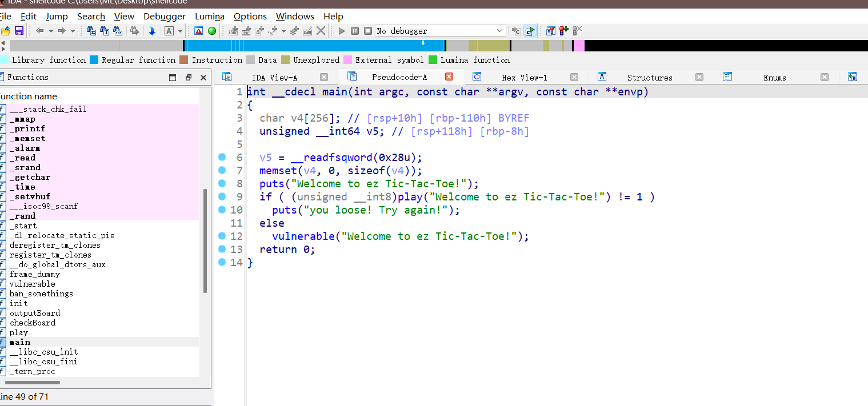Image resolution: width=868 pixels, height=406 pixels.
Task: Click the blue navigation band overview
Action: 314,46
